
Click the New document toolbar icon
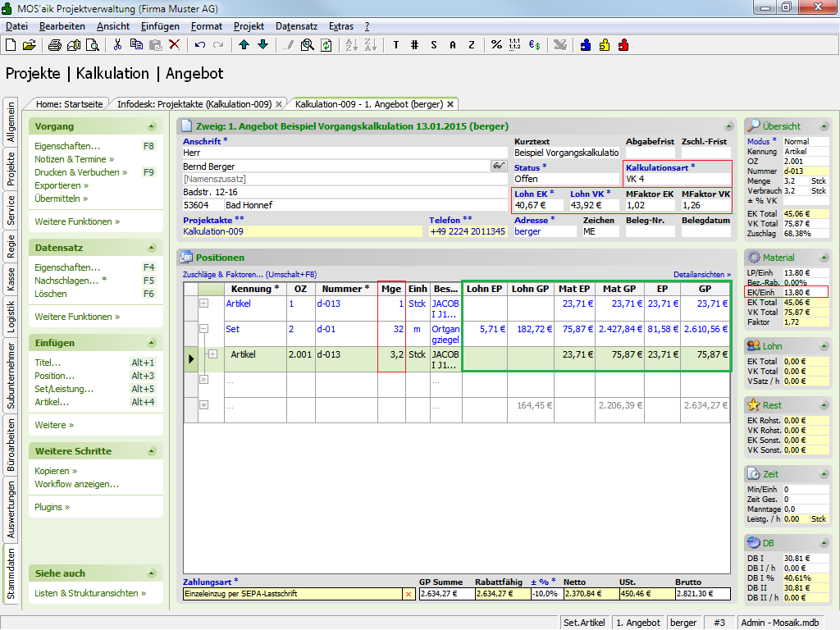(11, 45)
